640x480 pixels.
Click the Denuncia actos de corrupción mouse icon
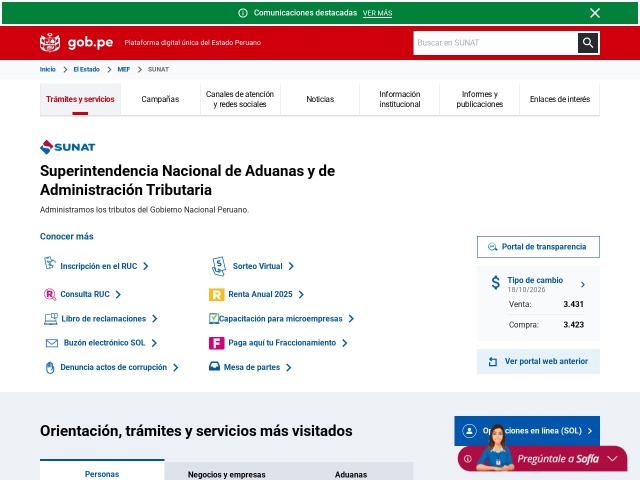tap(50, 368)
